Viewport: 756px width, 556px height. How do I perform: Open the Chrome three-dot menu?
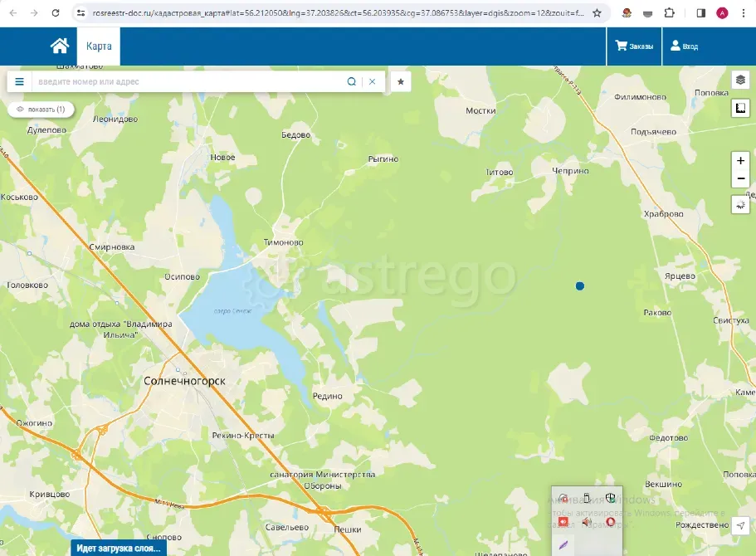click(744, 13)
